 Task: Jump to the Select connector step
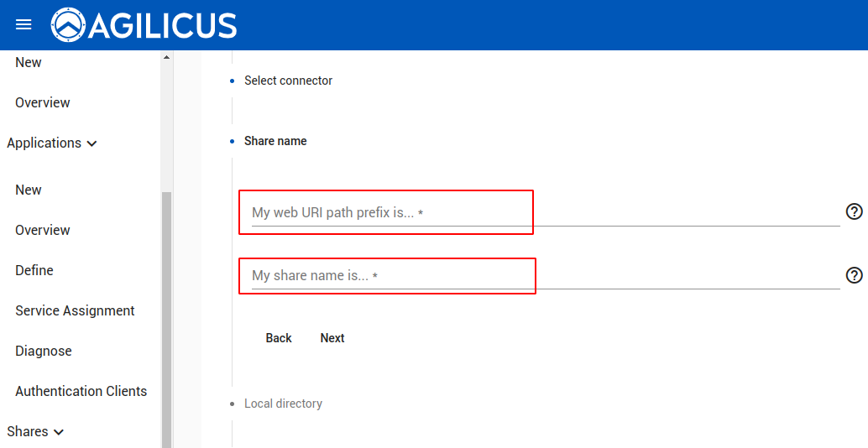[288, 81]
